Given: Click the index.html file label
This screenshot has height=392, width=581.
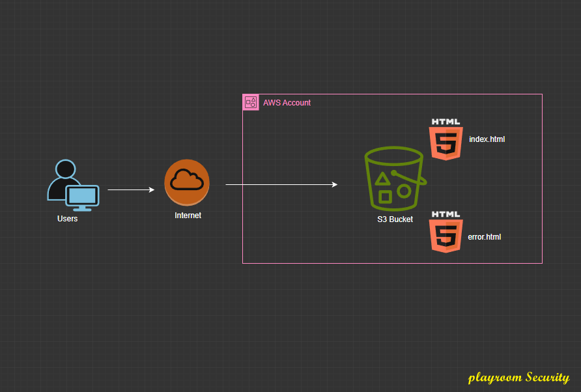Looking at the screenshot, I should click(x=487, y=139).
